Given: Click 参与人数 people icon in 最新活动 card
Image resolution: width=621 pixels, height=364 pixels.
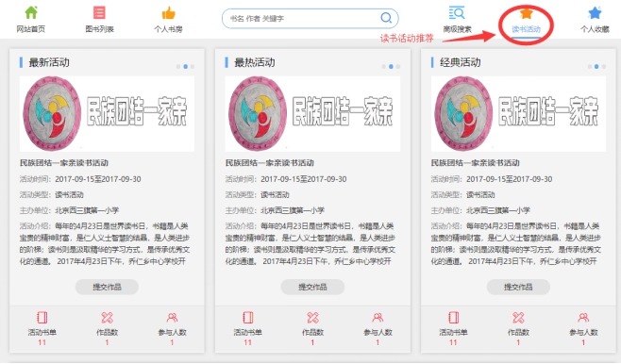Looking at the screenshot, I should tap(172, 317).
